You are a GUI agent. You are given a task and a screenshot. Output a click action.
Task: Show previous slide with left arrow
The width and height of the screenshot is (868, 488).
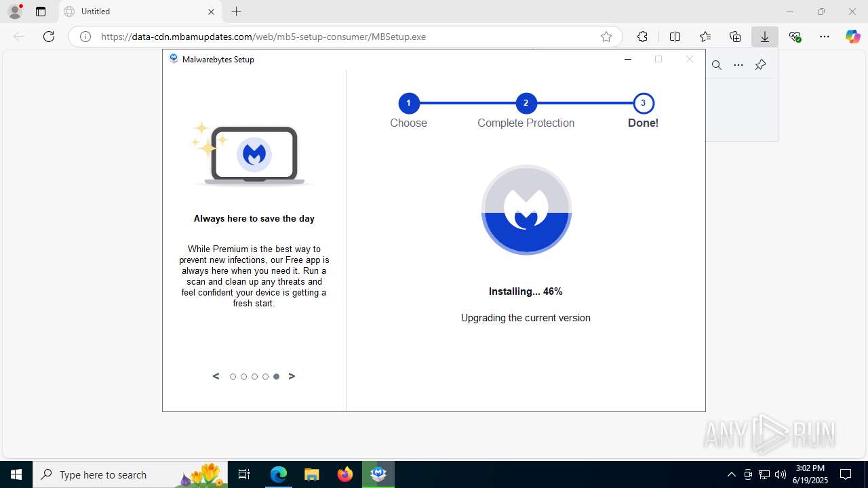[x=216, y=376]
